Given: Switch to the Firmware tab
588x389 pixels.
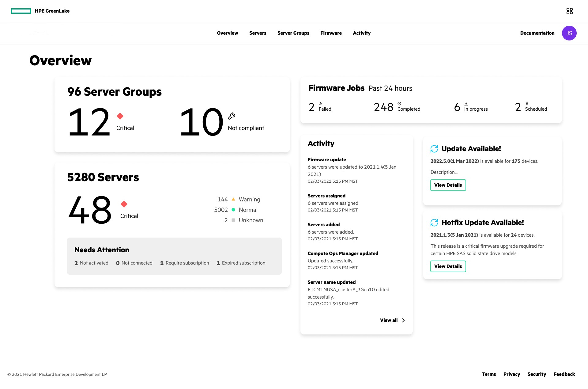Looking at the screenshot, I should [331, 33].
